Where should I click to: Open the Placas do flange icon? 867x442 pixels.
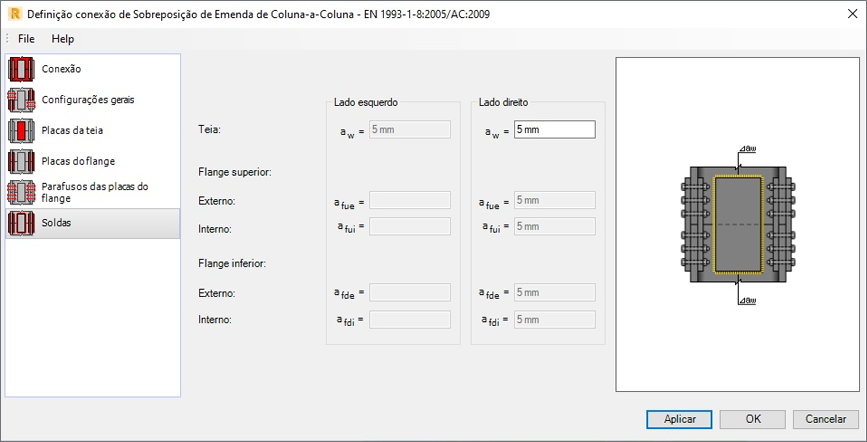coord(22,162)
